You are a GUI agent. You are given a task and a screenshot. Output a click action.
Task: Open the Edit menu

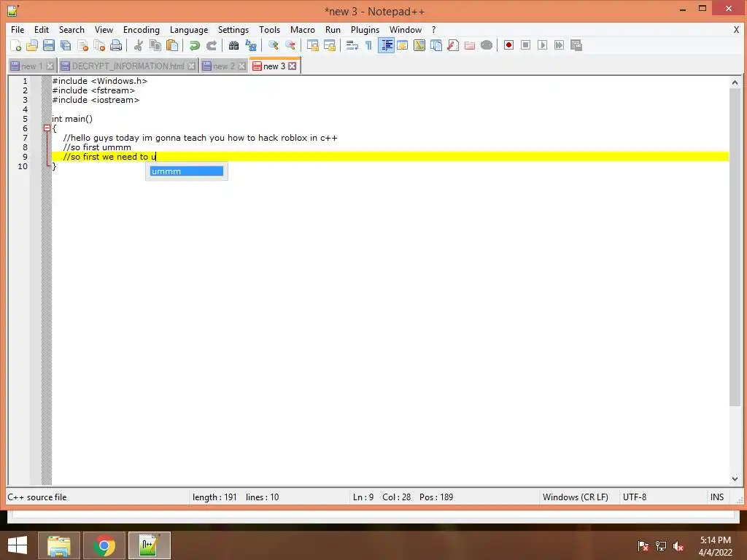[x=42, y=29]
